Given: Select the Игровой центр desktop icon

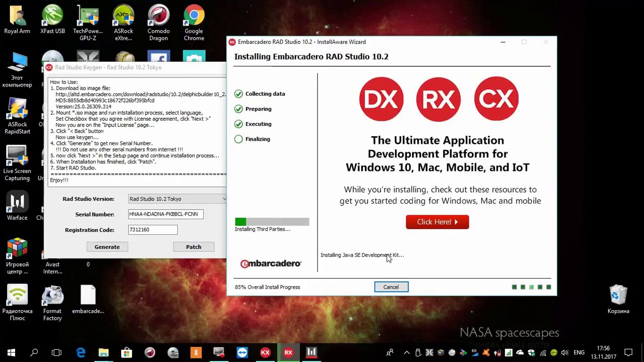Looking at the screenshot, I should tap(17, 256).
